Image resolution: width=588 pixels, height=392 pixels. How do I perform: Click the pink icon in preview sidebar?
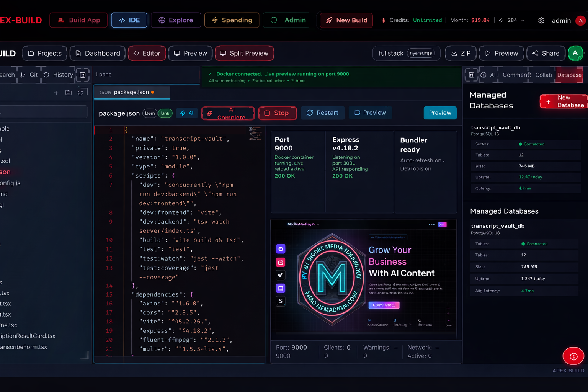[281, 262]
